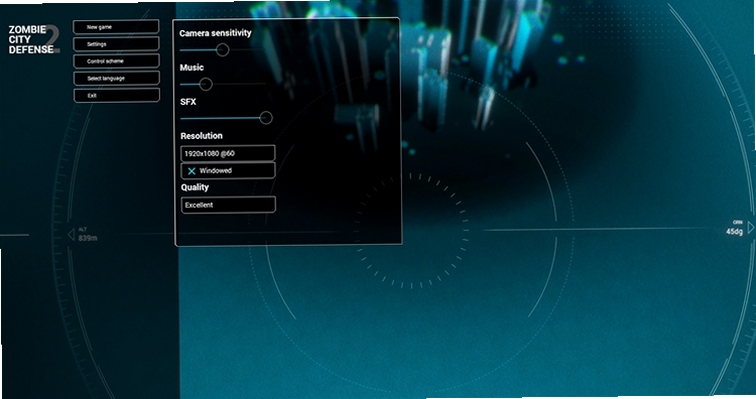This screenshot has height=399, width=756.
Task: Open the 1920x1080 @60 resolution dropdown
Action: (228, 153)
